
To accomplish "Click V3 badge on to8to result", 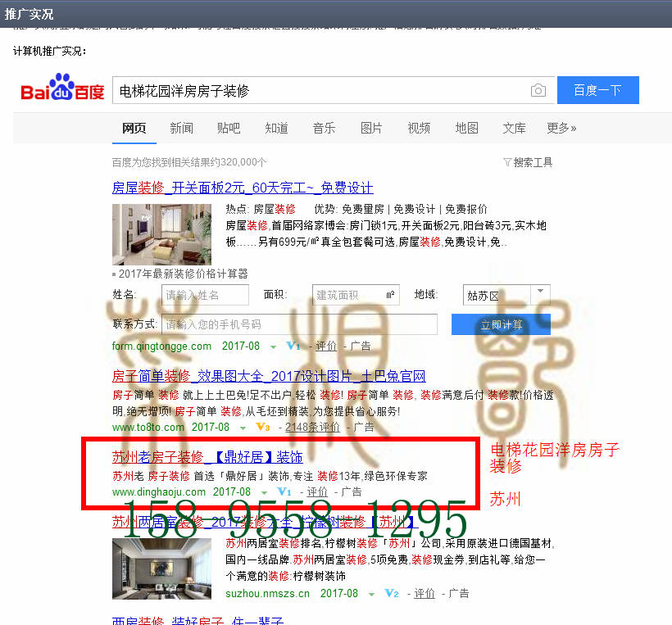I will pyautogui.click(x=263, y=427).
